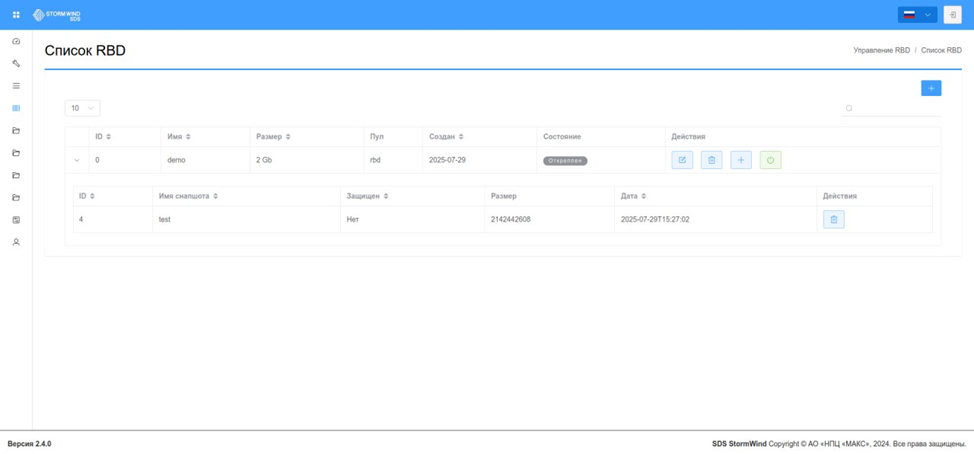974x454 pixels.
Task: Click the Список RBD page heading
Action: coord(85,51)
